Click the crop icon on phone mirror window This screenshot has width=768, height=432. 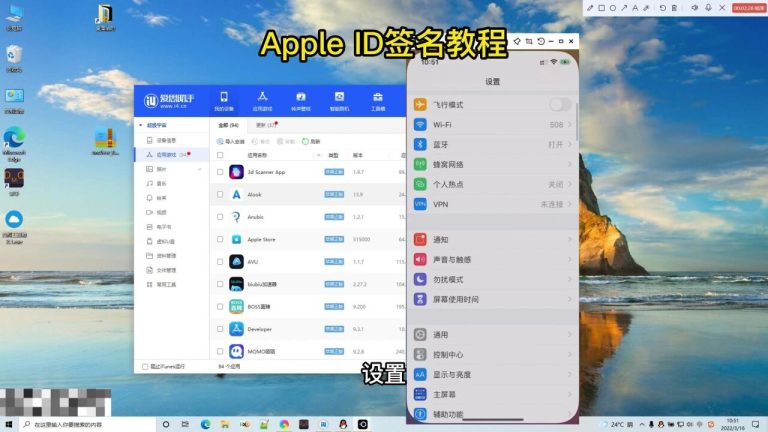529,42
